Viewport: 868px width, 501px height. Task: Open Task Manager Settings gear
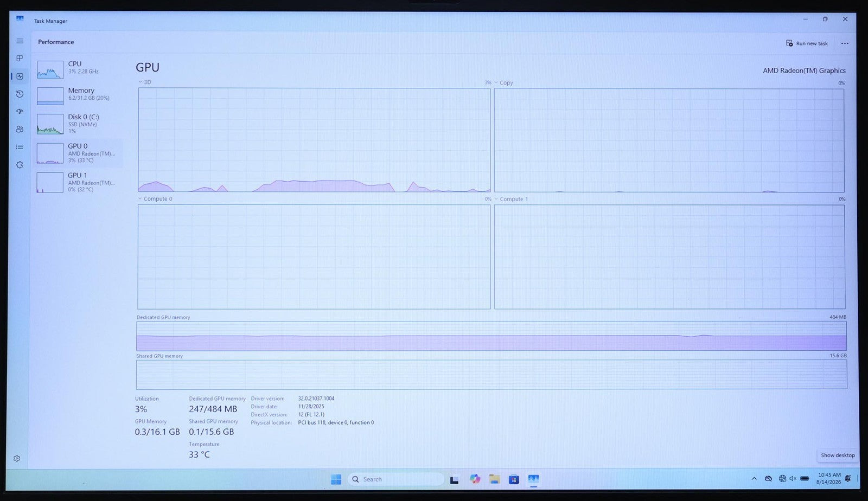coord(17,458)
